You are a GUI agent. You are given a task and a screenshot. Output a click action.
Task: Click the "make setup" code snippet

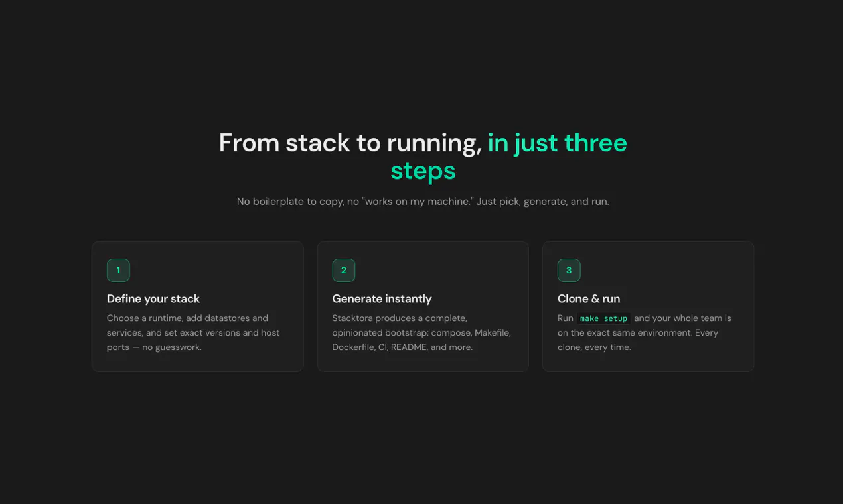tap(603, 318)
